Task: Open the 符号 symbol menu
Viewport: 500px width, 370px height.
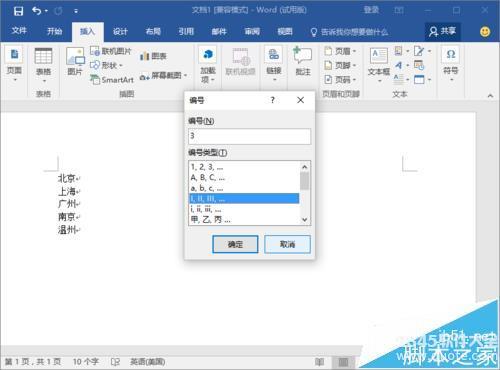Action: [x=451, y=64]
